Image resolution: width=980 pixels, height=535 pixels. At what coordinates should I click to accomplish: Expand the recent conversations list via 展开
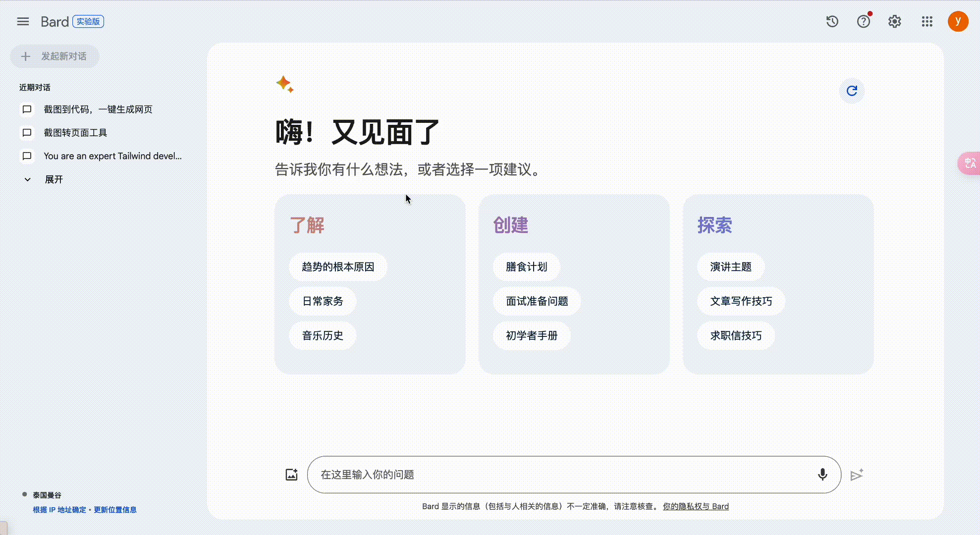(54, 179)
